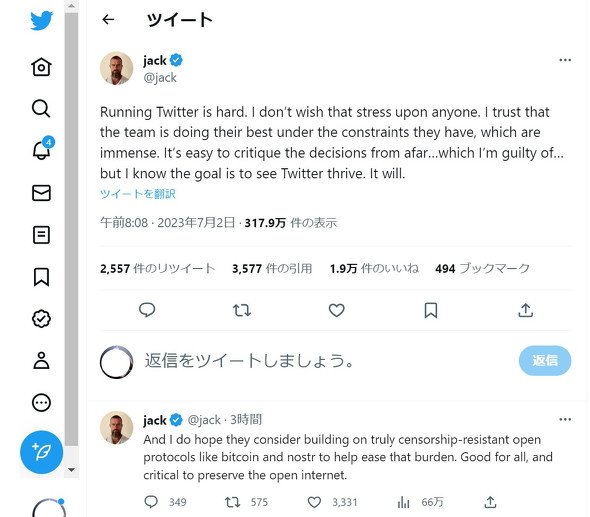This screenshot has width=590, height=517.
Task: Open the sidebar Bookmarks icon
Action: click(x=41, y=277)
